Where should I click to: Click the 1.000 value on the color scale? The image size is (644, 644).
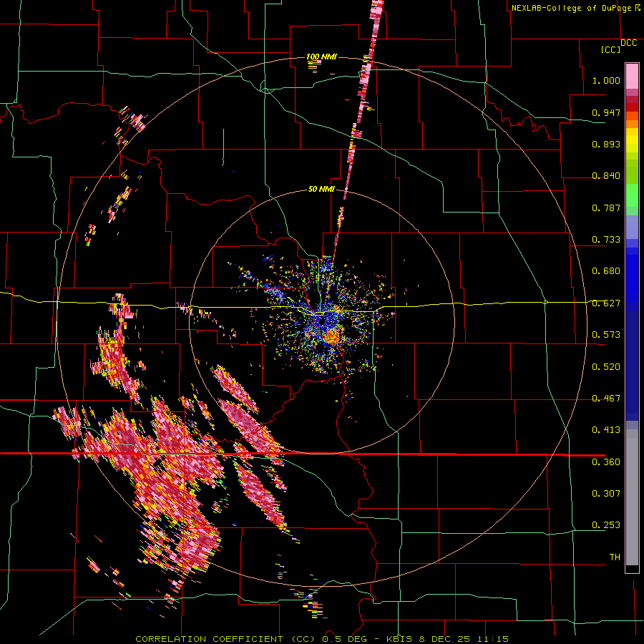click(606, 80)
